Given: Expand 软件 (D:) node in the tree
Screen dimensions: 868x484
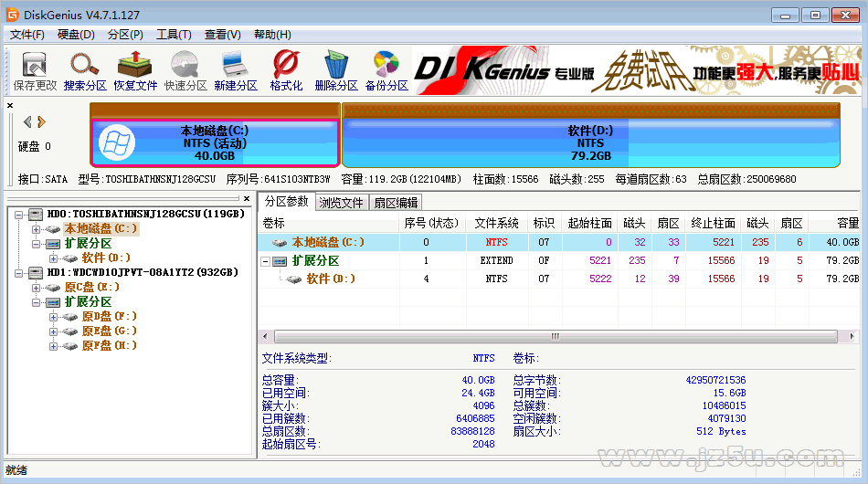Looking at the screenshot, I should click(53, 258).
